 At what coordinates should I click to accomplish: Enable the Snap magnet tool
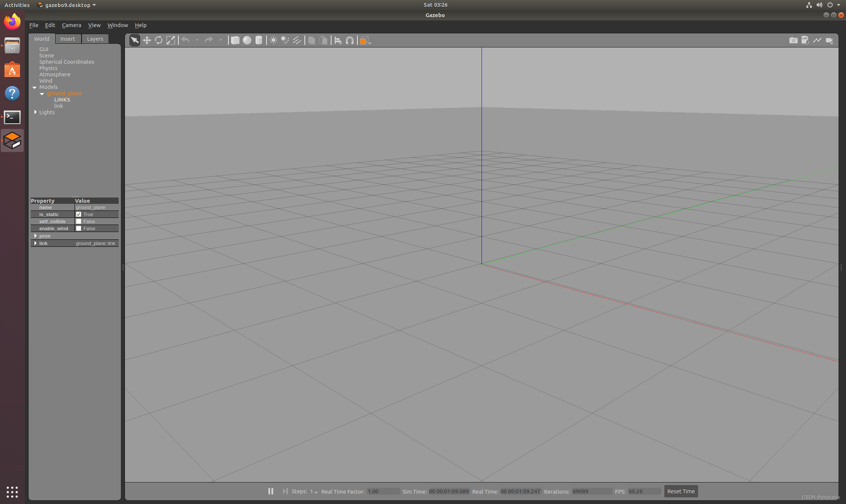(x=350, y=40)
